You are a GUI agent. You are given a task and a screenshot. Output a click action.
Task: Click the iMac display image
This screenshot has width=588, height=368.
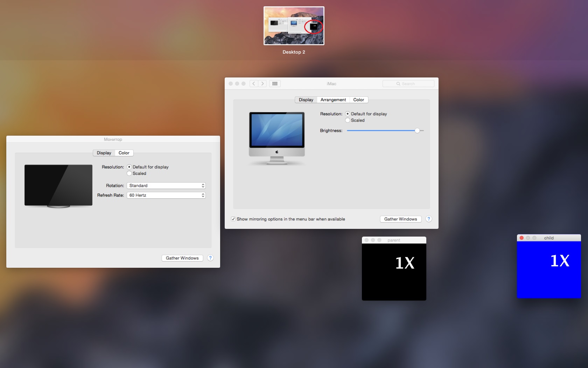click(x=276, y=138)
